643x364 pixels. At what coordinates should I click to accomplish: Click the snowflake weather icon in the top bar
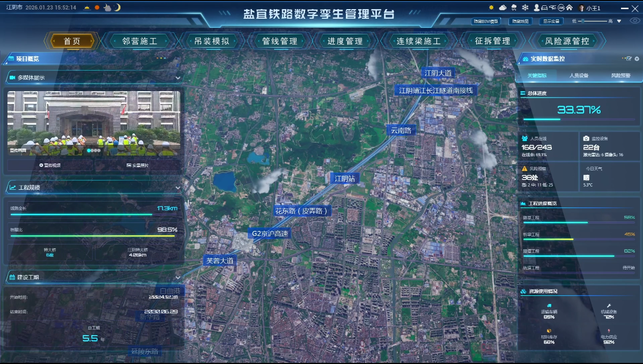pyautogui.click(x=526, y=8)
